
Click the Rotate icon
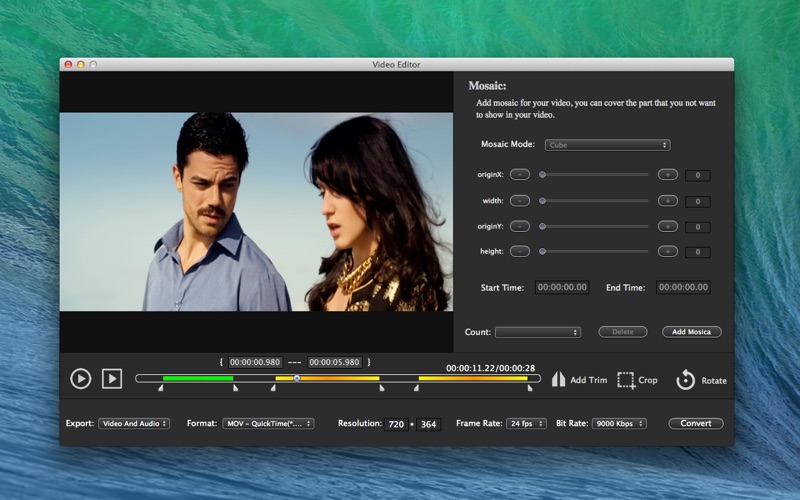[x=685, y=379]
